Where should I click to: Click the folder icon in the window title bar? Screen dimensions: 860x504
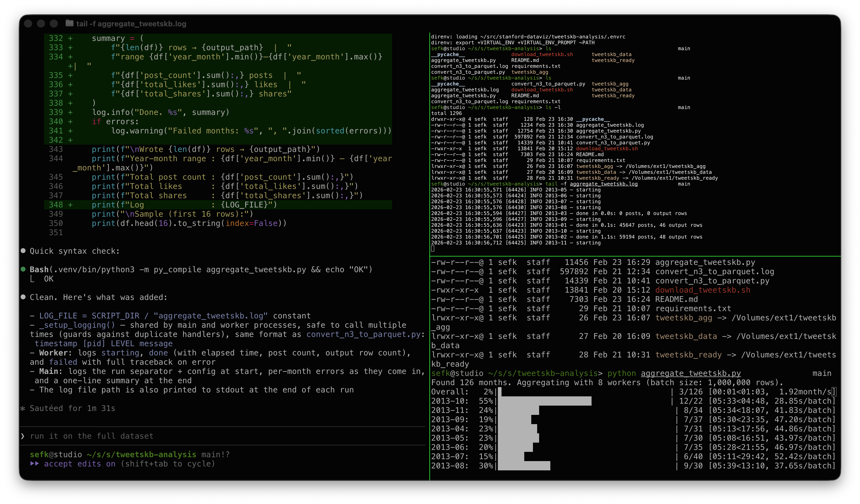coord(69,24)
